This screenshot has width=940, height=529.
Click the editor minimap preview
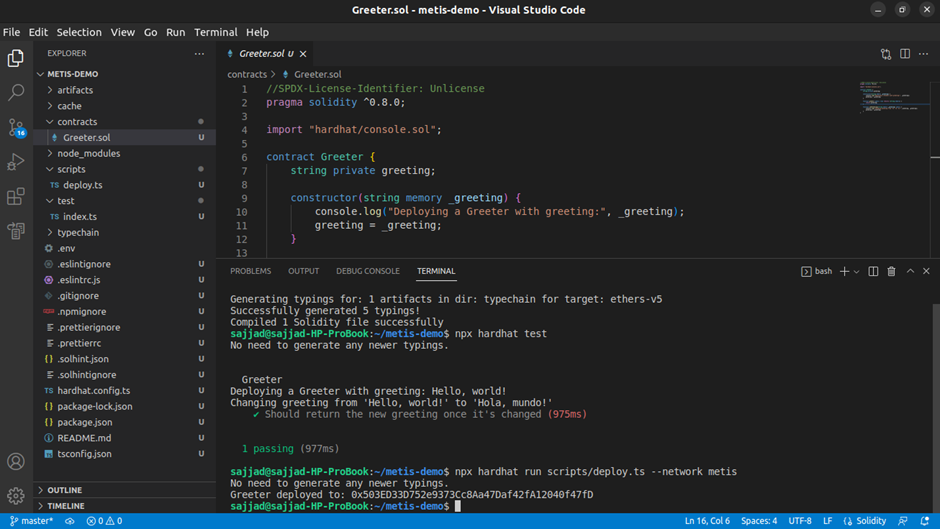[893, 97]
